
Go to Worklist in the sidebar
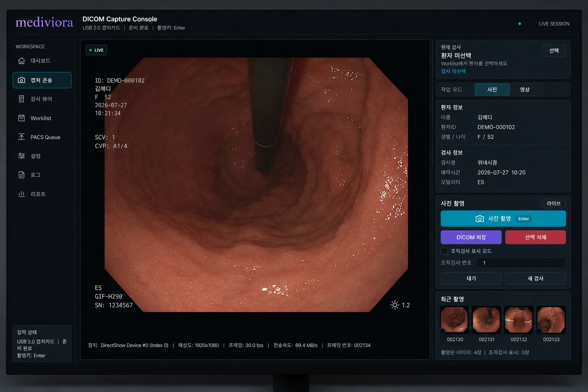tap(42, 118)
